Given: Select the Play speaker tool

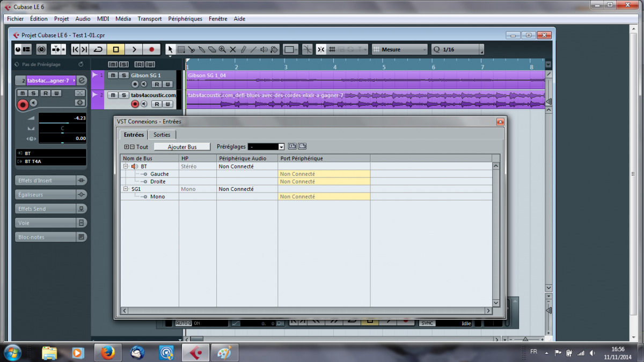Looking at the screenshot, I should tap(264, 49).
